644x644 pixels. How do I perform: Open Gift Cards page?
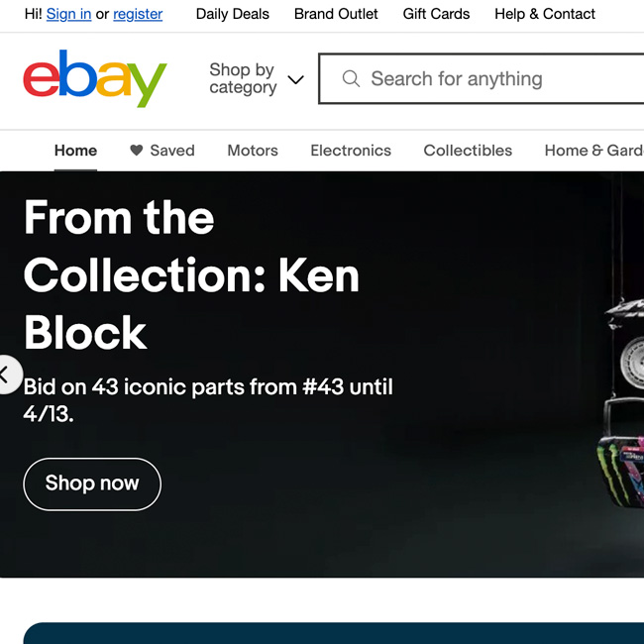436,14
